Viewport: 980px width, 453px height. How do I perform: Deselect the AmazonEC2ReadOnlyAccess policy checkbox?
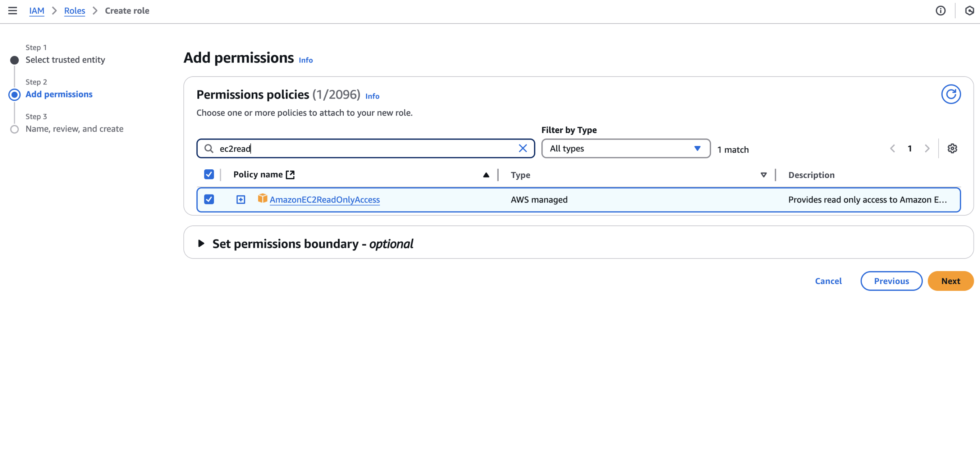[209, 199]
